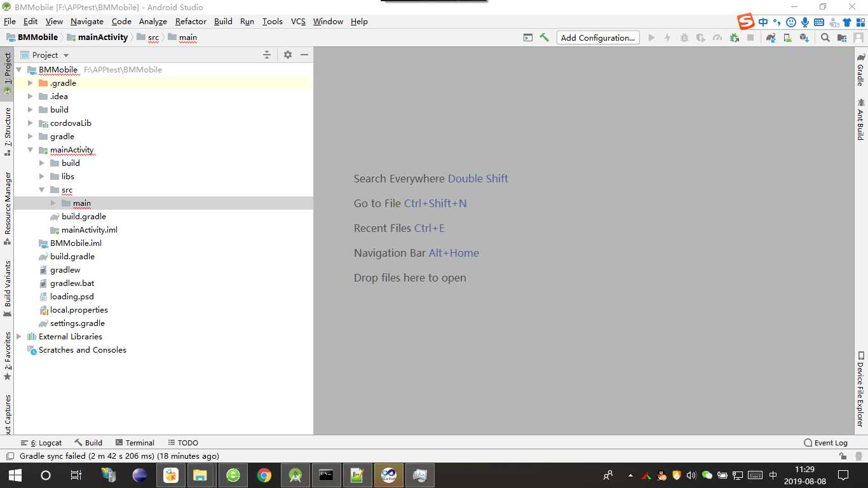Screen dimensions: 868x488
Task: Open the Structure side tab
Action: 8,132
